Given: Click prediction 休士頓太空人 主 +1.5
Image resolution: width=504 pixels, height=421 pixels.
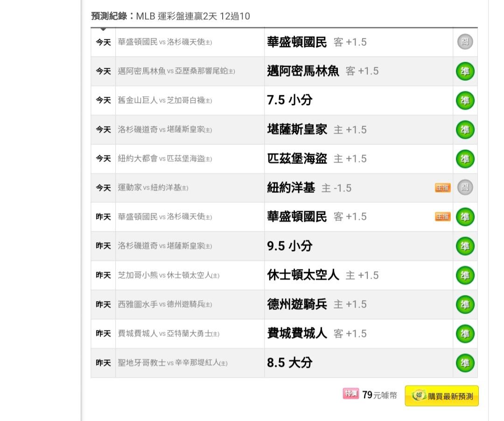Looking at the screenshot, I should pyautogui.click(x=323, y=275).
